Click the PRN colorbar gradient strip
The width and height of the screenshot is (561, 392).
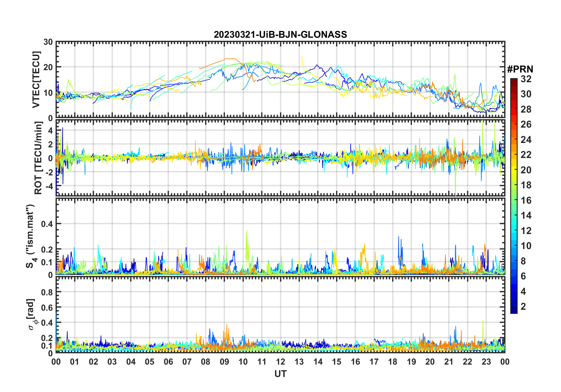(x=514, y=196)
